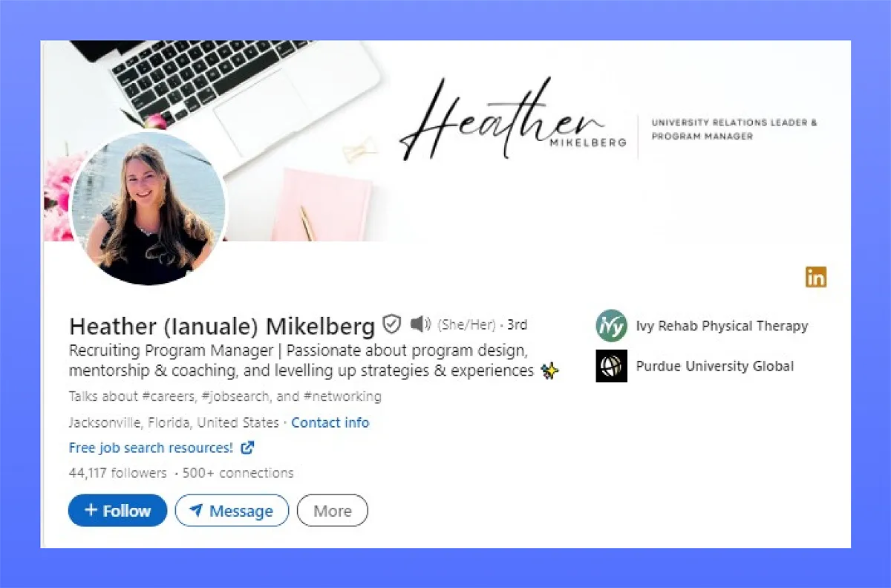Click the Heather (Ianuale) Mikelberg name heading
The height and width of the screenshot is (588, 891).
(x=222, y=325)
